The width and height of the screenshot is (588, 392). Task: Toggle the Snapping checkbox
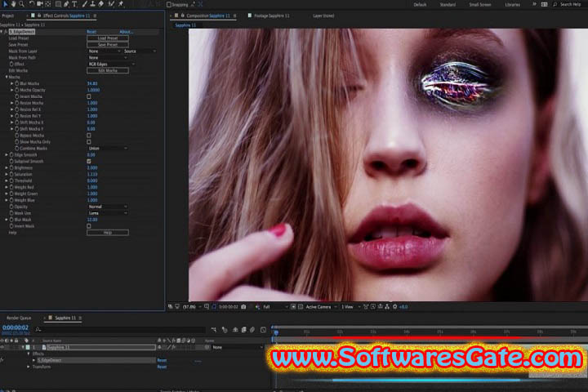[169, 5]
